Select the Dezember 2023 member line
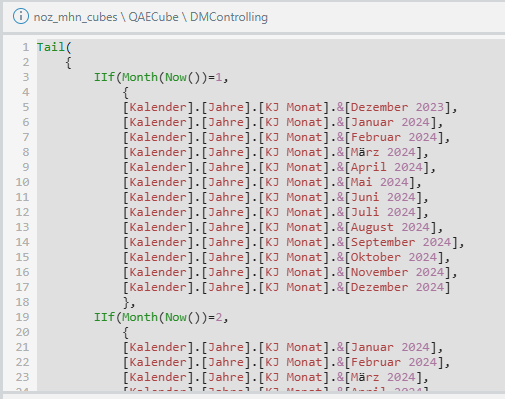Image resolution: width=505 pixels, height=399 pixels. (x=290, y=107)
